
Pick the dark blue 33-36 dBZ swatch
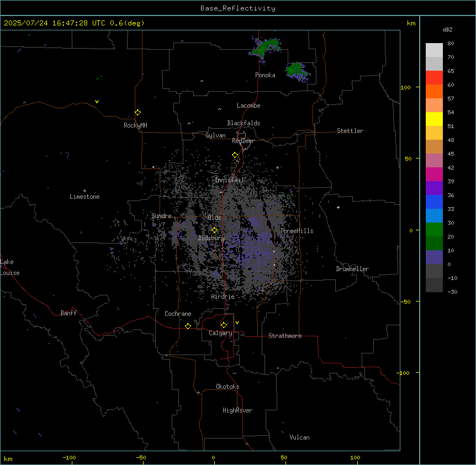pyautogui.click(x=434, y=202)
